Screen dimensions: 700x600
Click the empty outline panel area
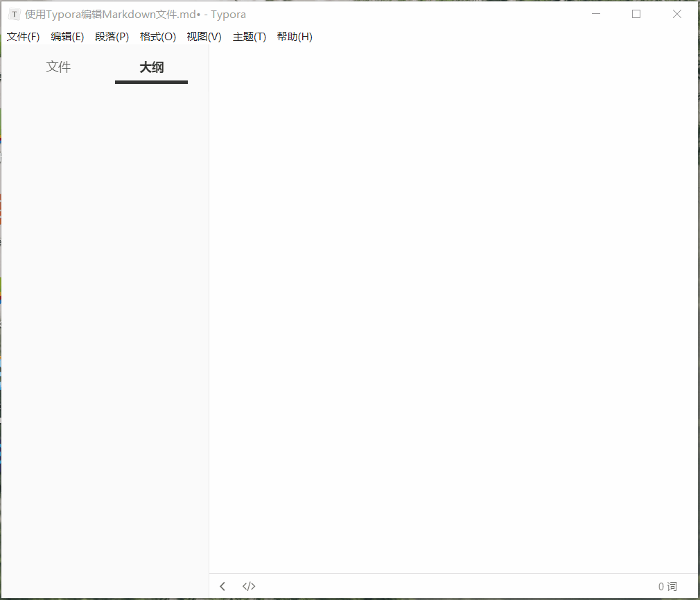(104, 312)
